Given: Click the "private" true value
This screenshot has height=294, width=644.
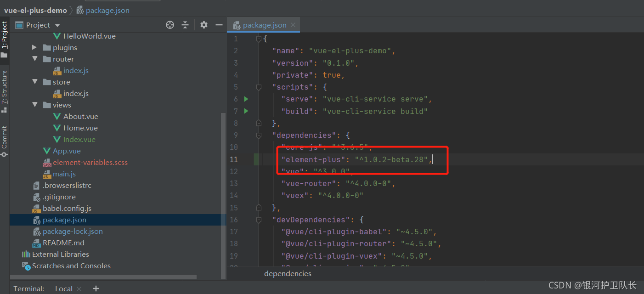Looking at the screenshot, I should coord(331,75).
